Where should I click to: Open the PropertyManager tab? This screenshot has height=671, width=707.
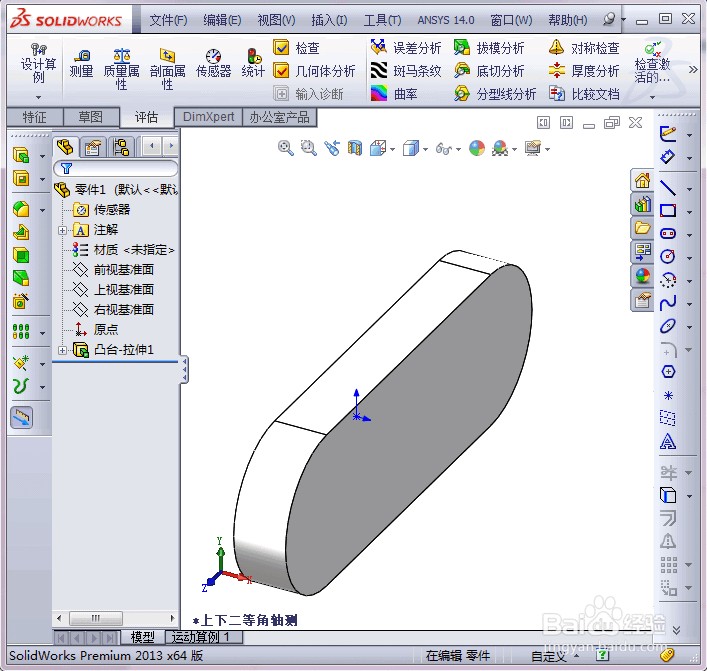pyautogui.click(x=92, y=147)
